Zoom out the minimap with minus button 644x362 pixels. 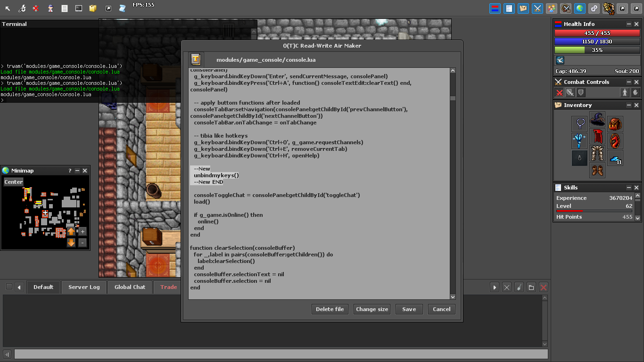[83, 243]
